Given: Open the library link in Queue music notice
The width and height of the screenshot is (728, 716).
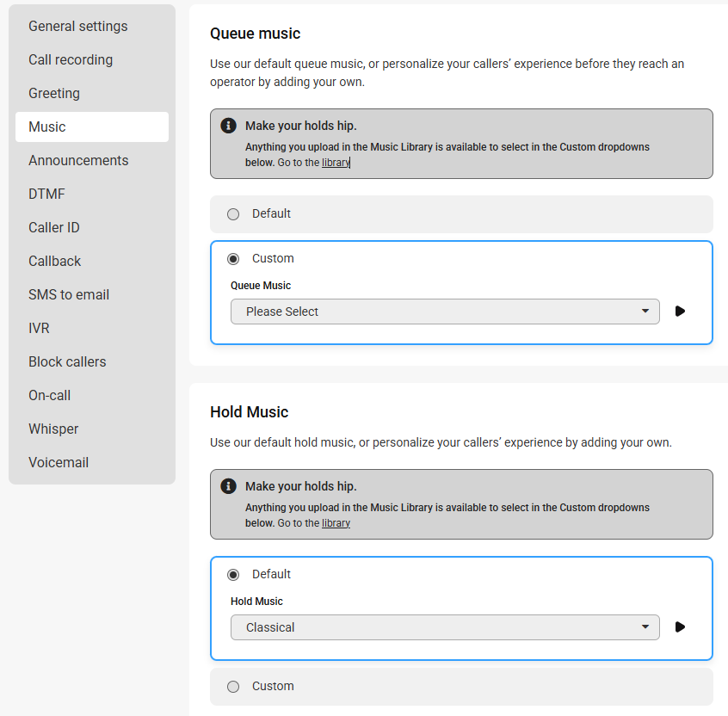Looking at the screenshot, I should click(336, 163).
